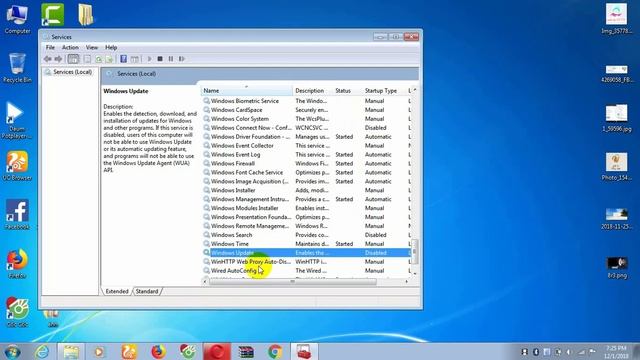Image resolution: width=640 pixels, height=360 pixels.
Task: Click the horizontal scrollbar of the services list
Action: (293, 281)
